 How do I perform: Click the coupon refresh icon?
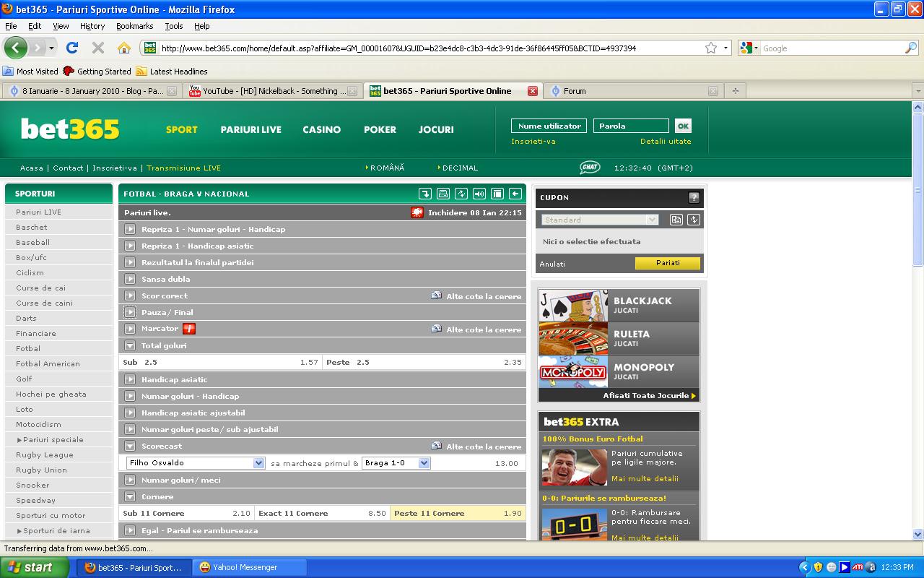click(694, 220)
